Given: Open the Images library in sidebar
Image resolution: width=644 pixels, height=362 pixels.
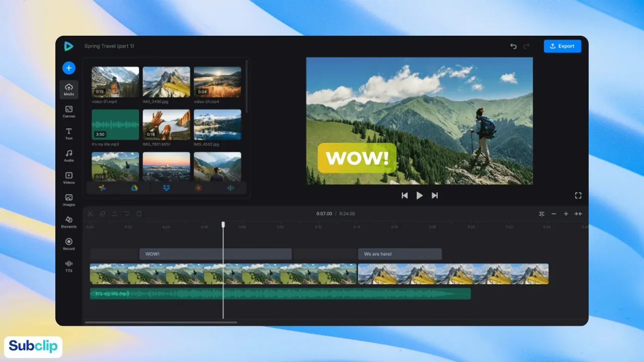Looking at the screenshot, I should pyautogui.click(x=69, y=200).
